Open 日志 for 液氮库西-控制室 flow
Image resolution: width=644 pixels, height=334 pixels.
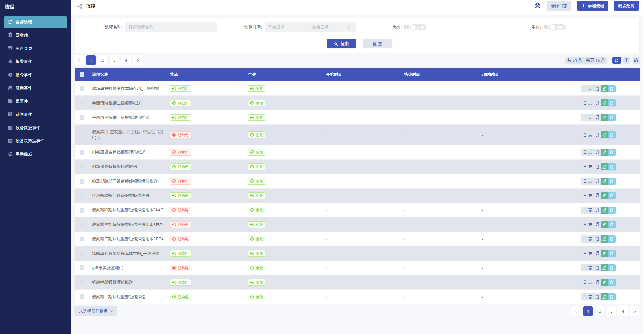pos(588,135)
